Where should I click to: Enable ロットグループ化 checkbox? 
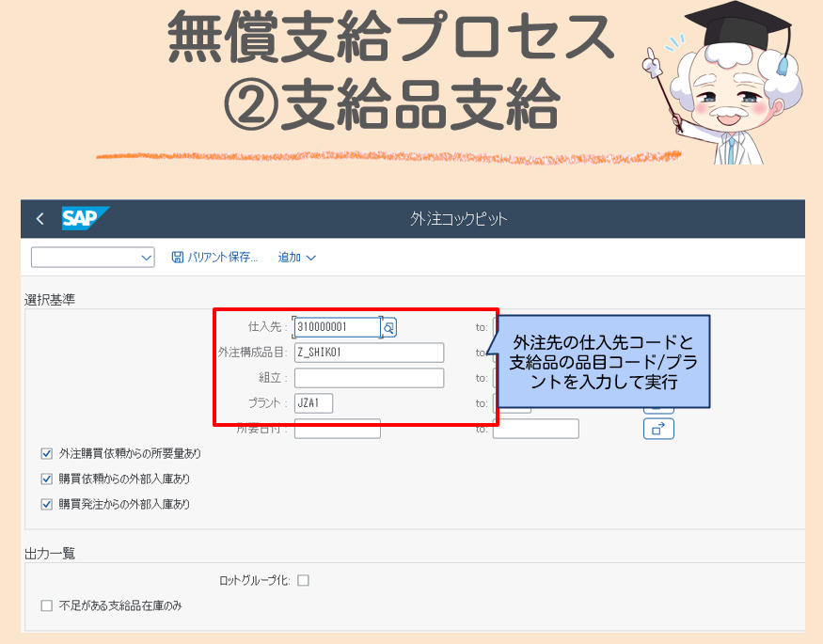pyautogui.click(x=303, y=580)
